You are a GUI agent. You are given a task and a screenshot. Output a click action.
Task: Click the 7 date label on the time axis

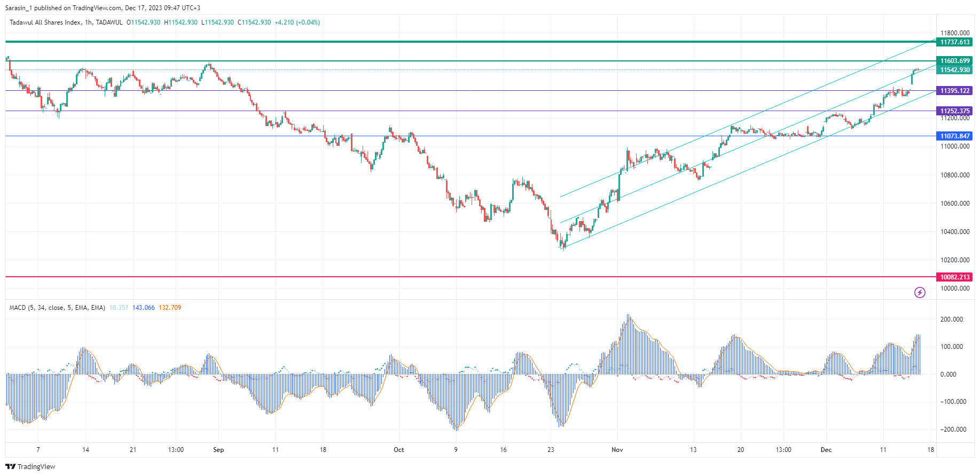point(38,450)
